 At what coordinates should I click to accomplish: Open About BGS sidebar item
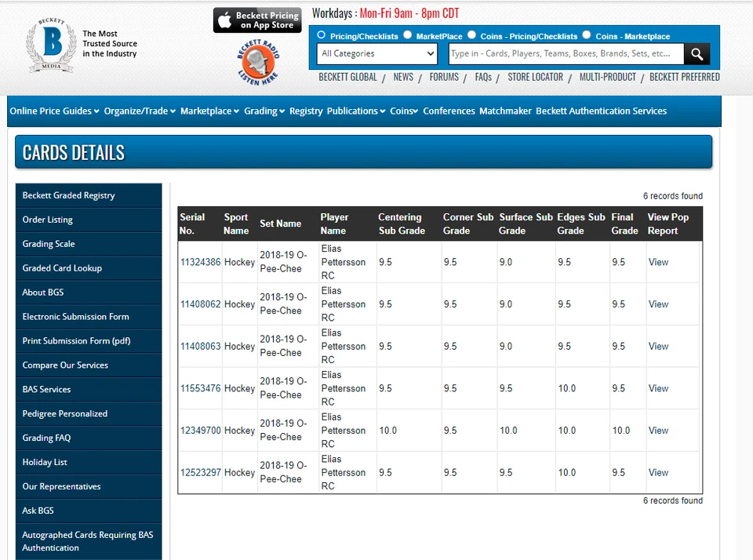click(x=89, y=293)
